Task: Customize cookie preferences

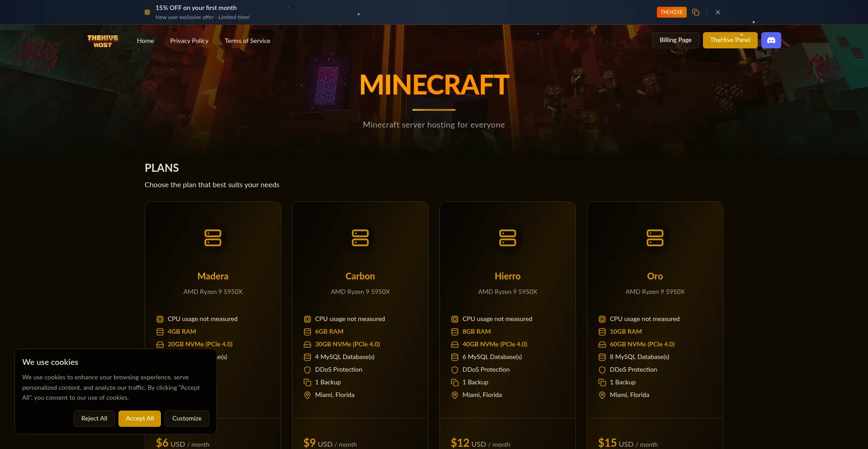Action: pyautogui.click(x=186, y=418)
